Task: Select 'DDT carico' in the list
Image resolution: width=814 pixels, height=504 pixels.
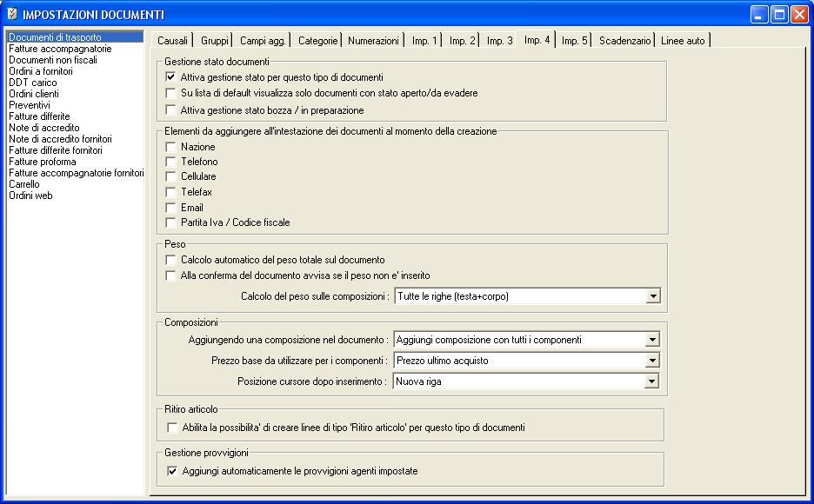Action: point(76,83)
